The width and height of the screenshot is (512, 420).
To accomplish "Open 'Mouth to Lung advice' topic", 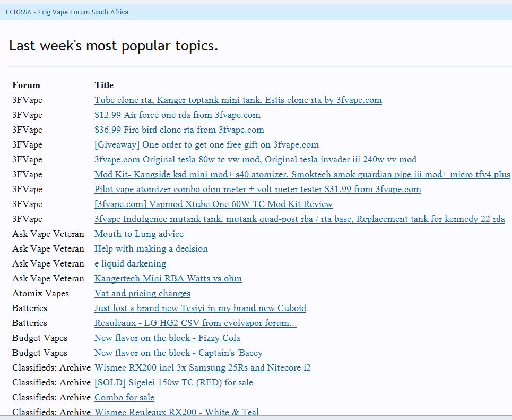I will (139, 234).
